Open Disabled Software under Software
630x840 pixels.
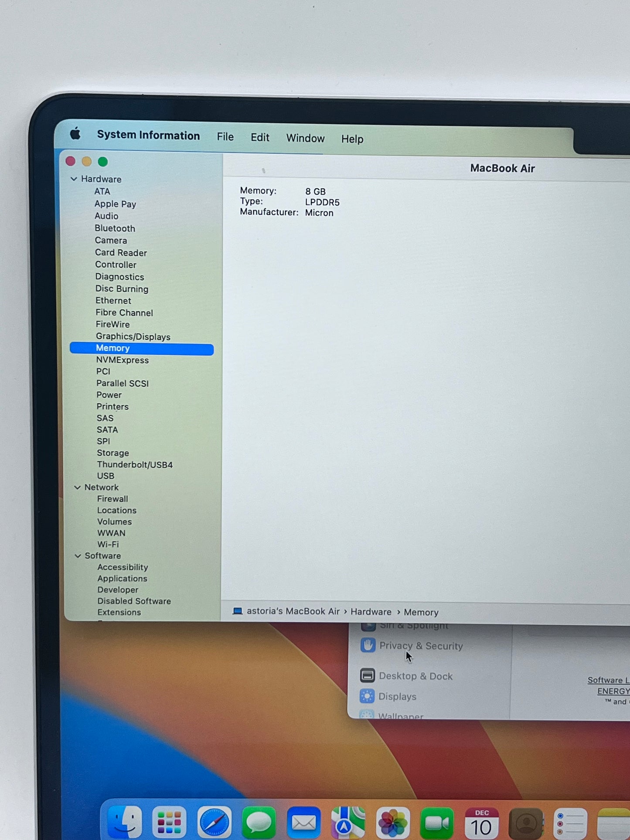(x=134, y=601)
